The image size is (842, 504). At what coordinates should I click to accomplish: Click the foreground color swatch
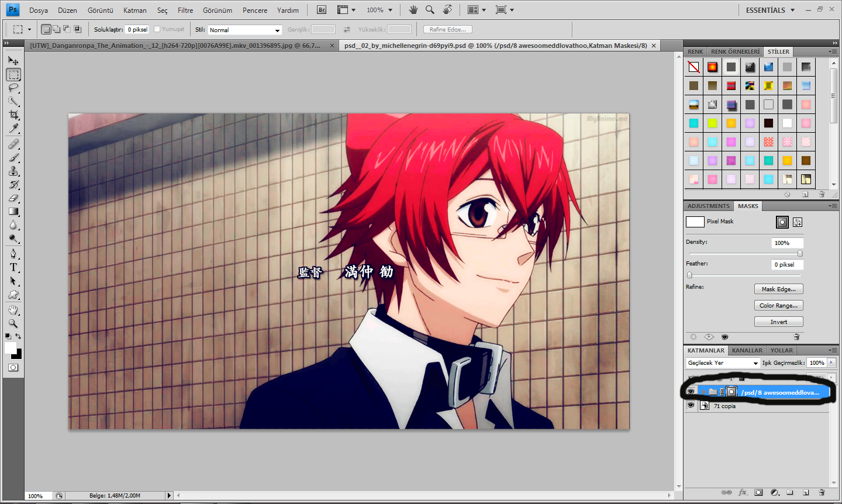pos(11,348)
